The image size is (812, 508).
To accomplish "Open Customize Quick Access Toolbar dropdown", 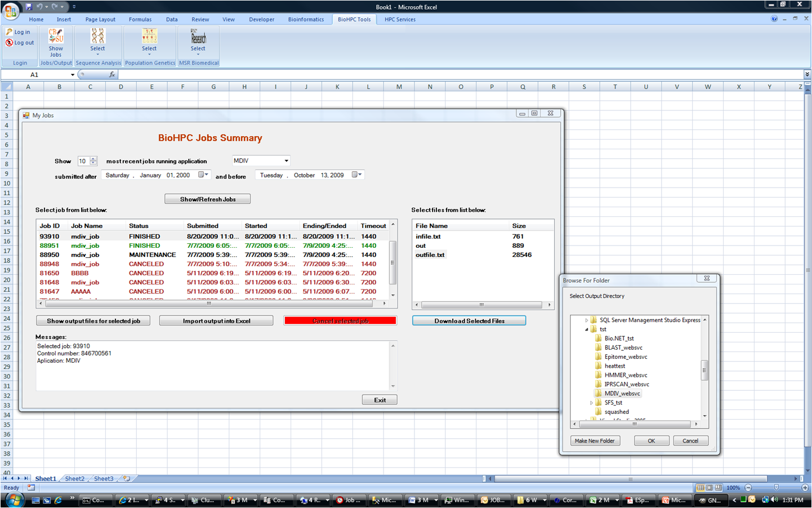I will [74, 7].
